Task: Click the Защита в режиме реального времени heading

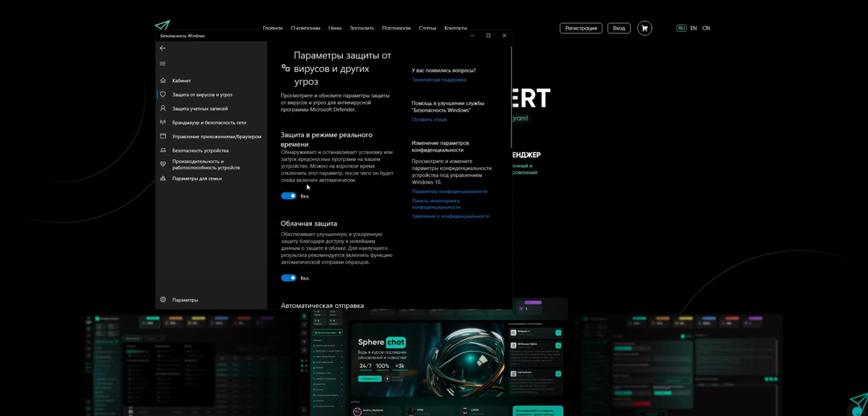Action: [x=326, y=139]
